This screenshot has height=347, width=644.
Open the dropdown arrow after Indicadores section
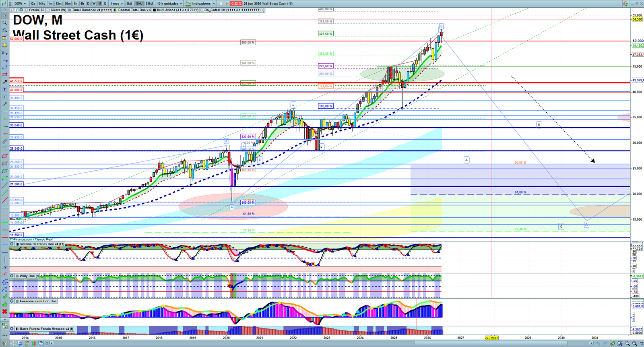214,4
